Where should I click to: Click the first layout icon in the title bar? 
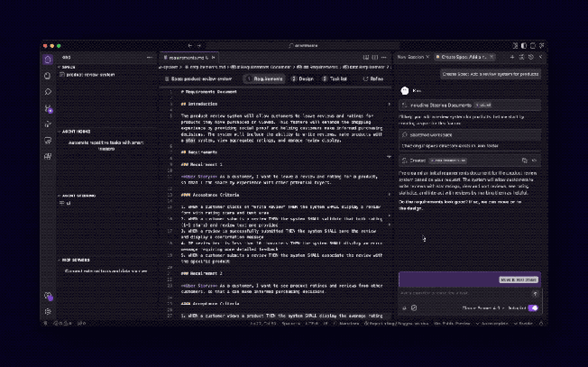pyautogui.click(x=515, y=46)
